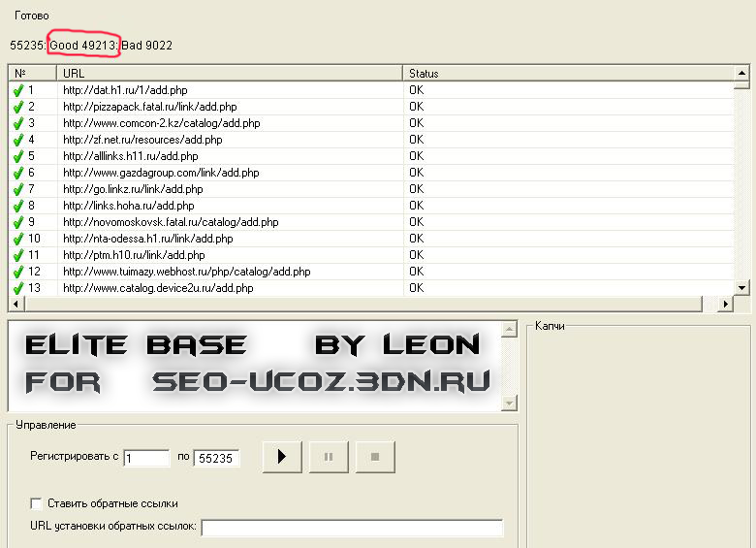This screenshot has height=548, width=756.
Task: Click the end number field containing 55235
Action: [216, 458]
